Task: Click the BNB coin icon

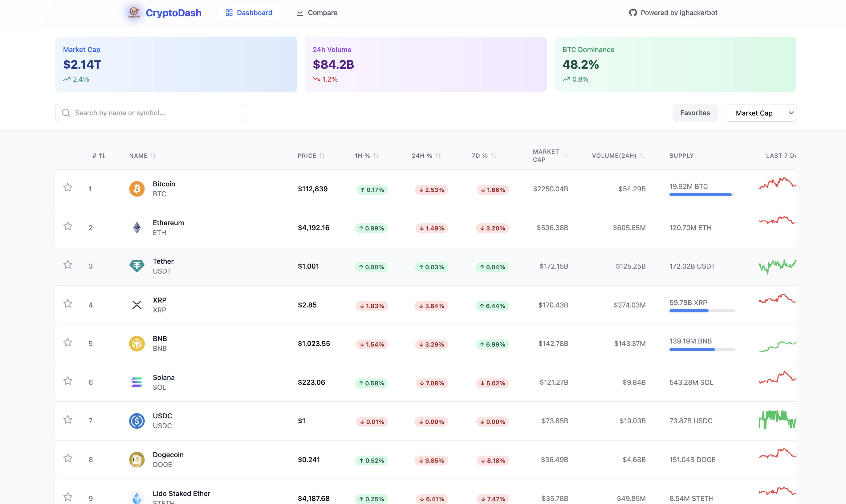Action: [137, 343]
